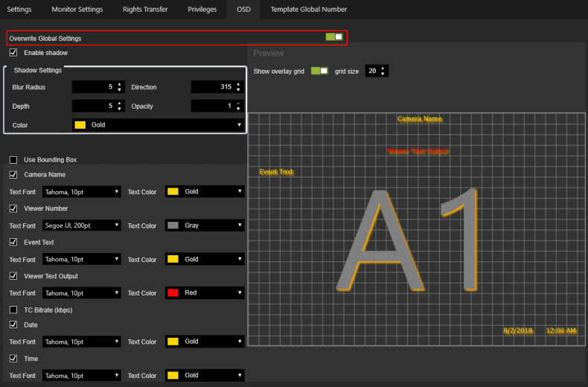Open Viewer Number Text Color dropdown Gray
The width and height of the screenshot is (588, 387).
pos(205,226)
